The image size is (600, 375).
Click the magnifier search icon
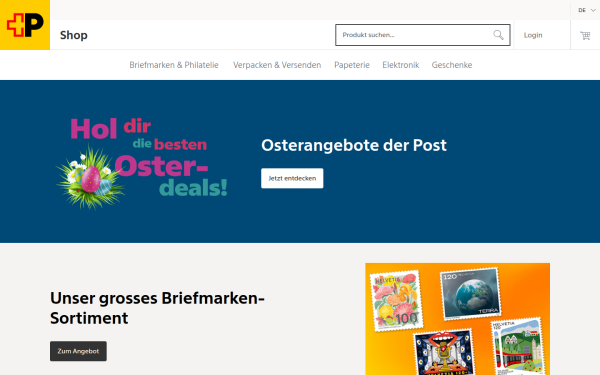498,35
